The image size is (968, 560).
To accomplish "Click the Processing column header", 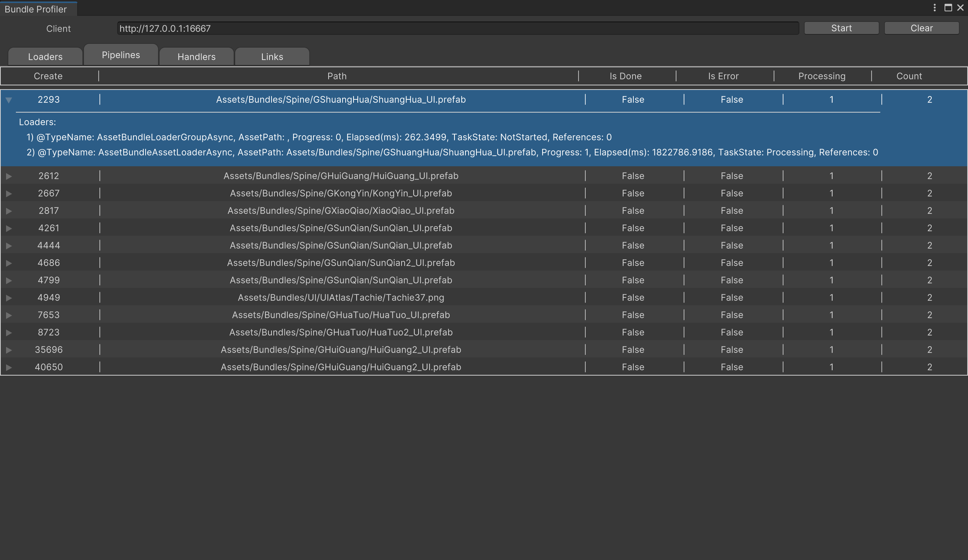I will coord(822,76).
